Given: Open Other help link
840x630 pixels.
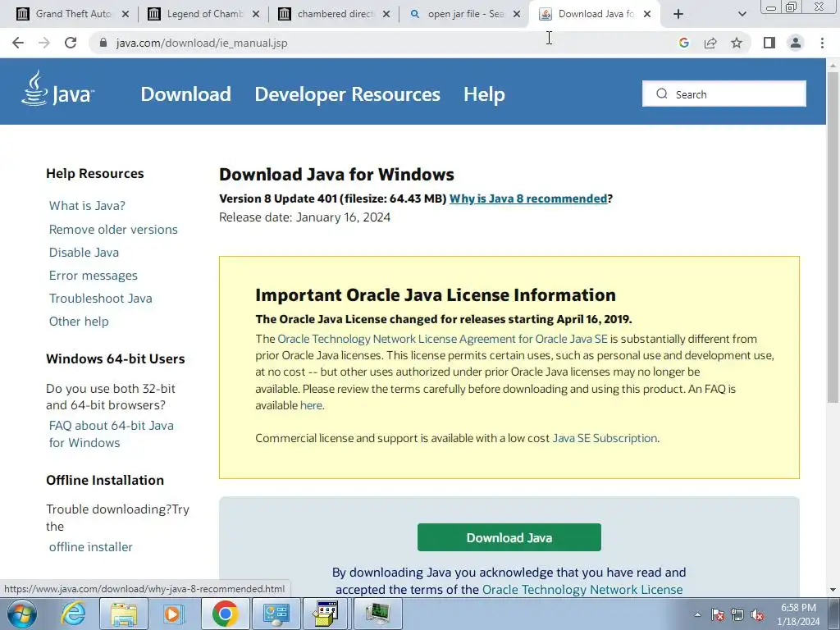Looking at the screenshot, I should 79,322.
